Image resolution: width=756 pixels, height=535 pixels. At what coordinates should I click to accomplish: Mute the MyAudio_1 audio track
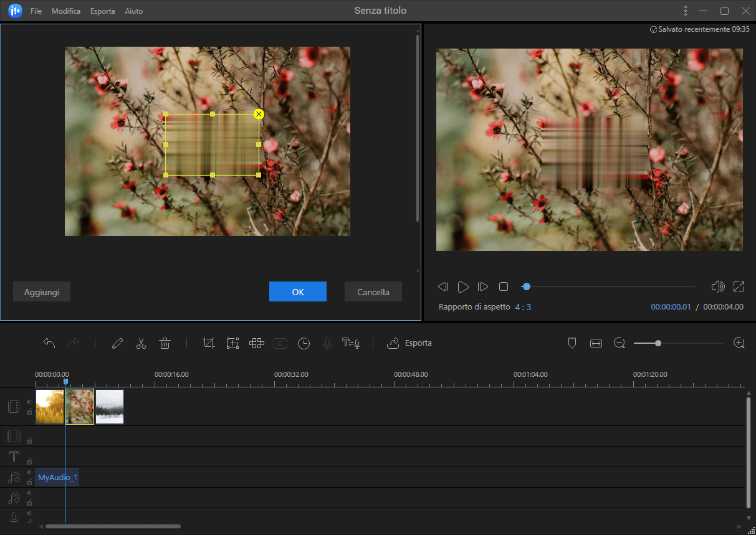coord(29,473)
